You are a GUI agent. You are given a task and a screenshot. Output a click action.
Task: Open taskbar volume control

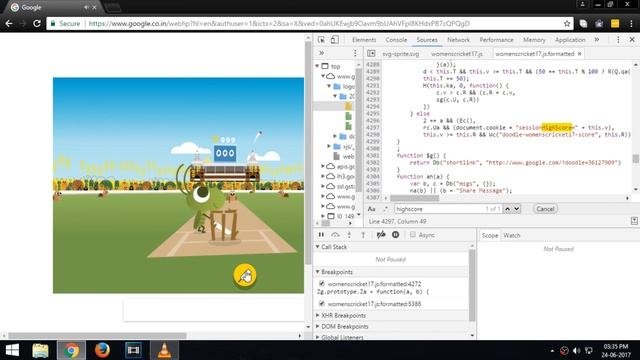click(x=576, y=351)
